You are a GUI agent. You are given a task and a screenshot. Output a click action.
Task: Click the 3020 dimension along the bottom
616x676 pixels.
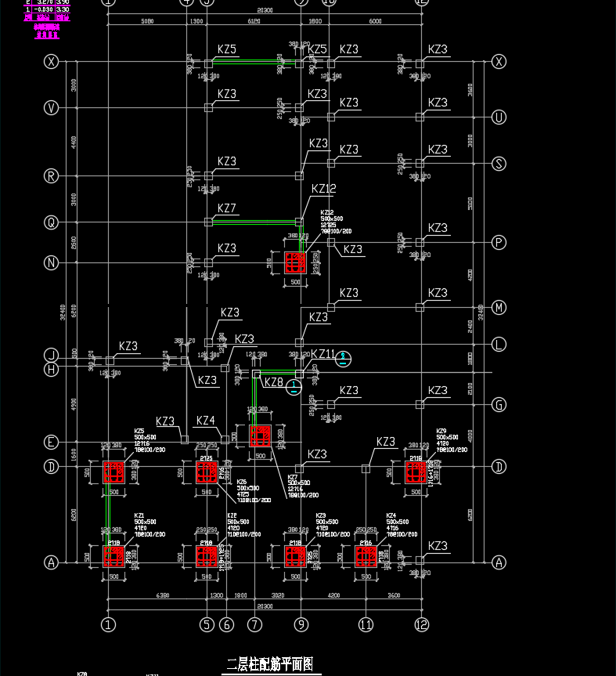(x=278, y=595)
